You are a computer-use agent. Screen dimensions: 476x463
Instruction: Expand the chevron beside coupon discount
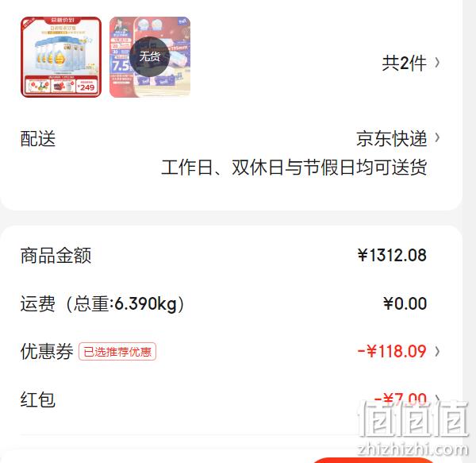(x=437, y=352)
